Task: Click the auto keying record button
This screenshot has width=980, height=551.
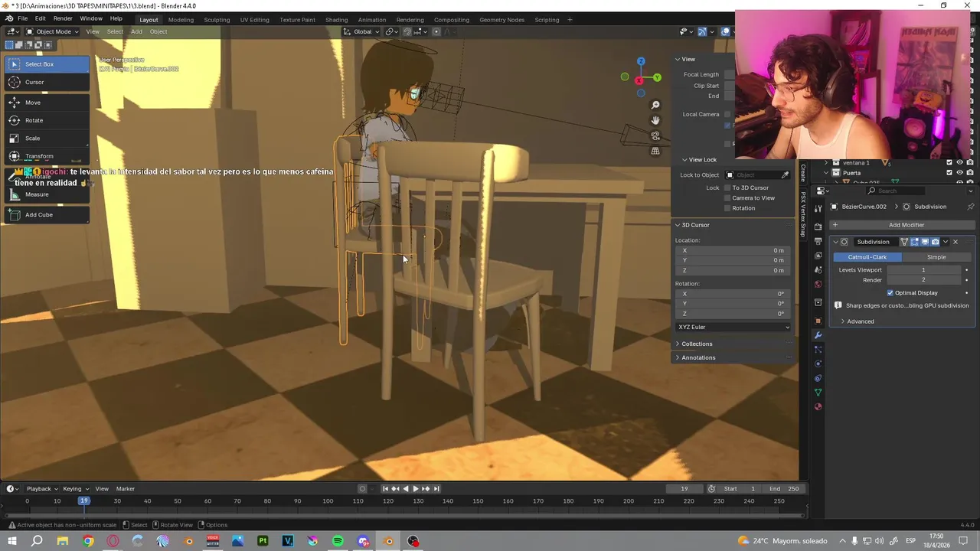Action: coord(362,489)
